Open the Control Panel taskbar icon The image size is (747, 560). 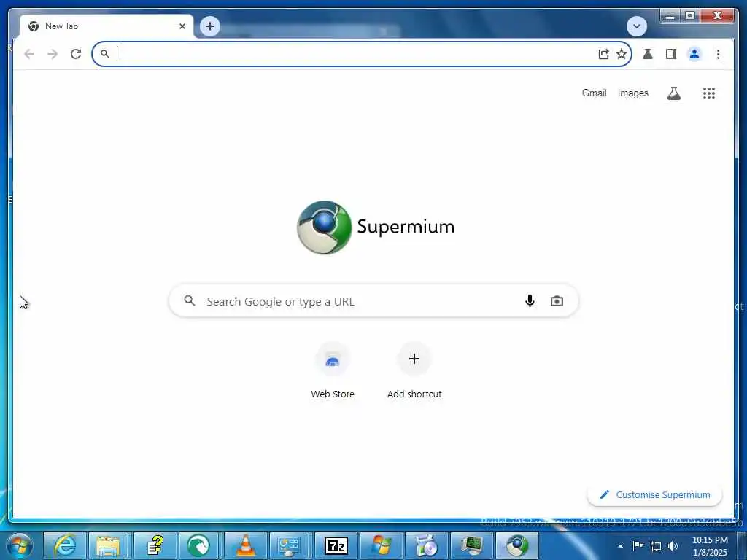pos(290,545)
